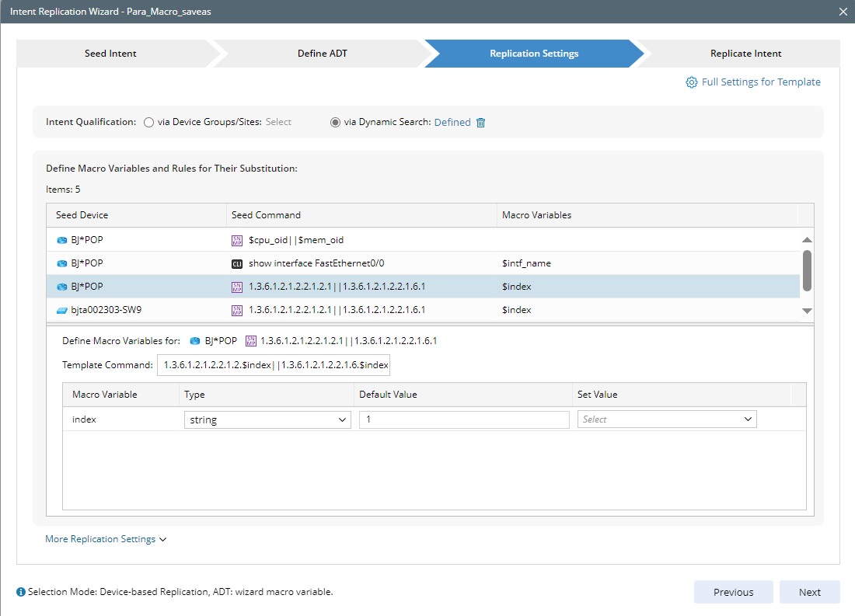Click $index in the bjta002303-SW9 row
The height and width of the screenshot is (616, 855).
516,310
